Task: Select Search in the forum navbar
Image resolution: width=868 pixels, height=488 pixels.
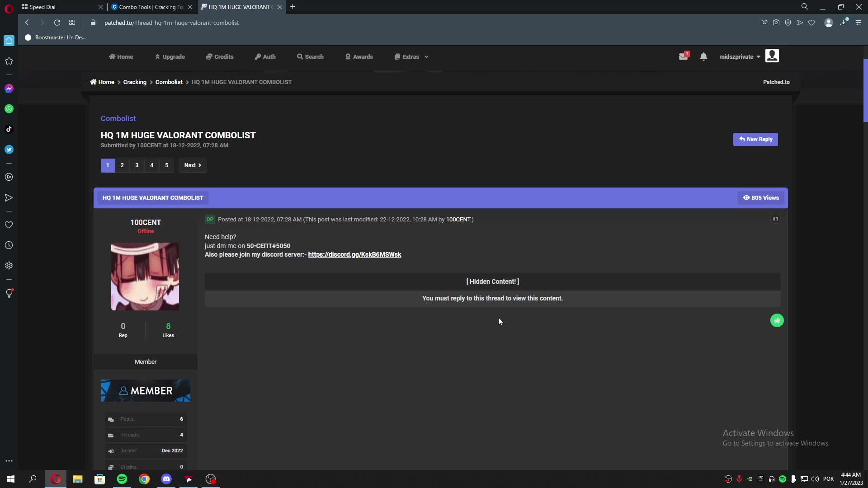Action: [x=311, y=56]
